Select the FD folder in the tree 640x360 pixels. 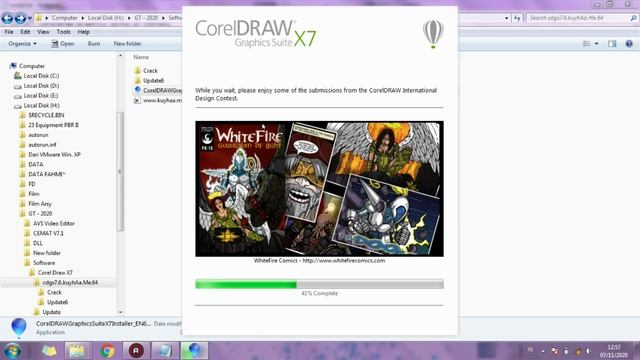point(31,184)
